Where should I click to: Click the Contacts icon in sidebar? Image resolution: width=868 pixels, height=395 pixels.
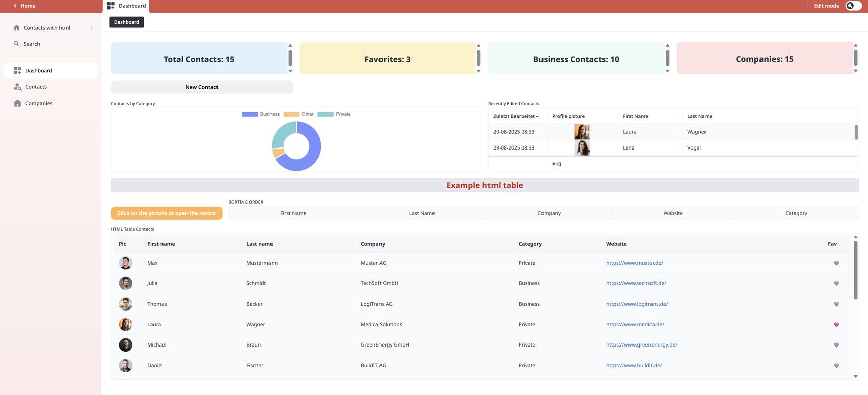tap(18, 87)
